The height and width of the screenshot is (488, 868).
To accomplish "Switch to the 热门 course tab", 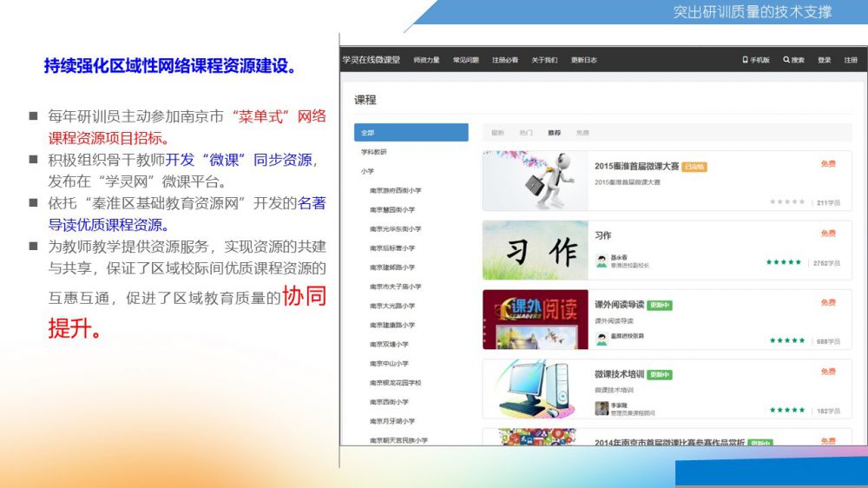I will point(525,133).
